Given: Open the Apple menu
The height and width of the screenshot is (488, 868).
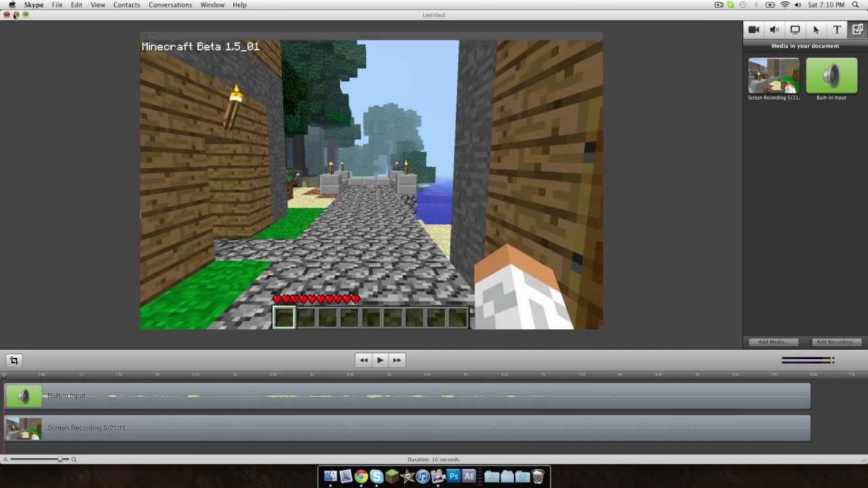Looking at the screenshot, I should point(12,5).
